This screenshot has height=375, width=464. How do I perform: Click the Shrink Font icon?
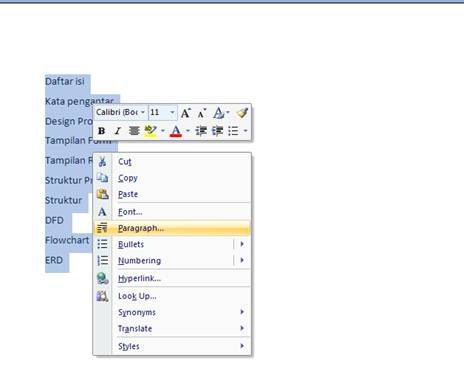click(202, 113)
